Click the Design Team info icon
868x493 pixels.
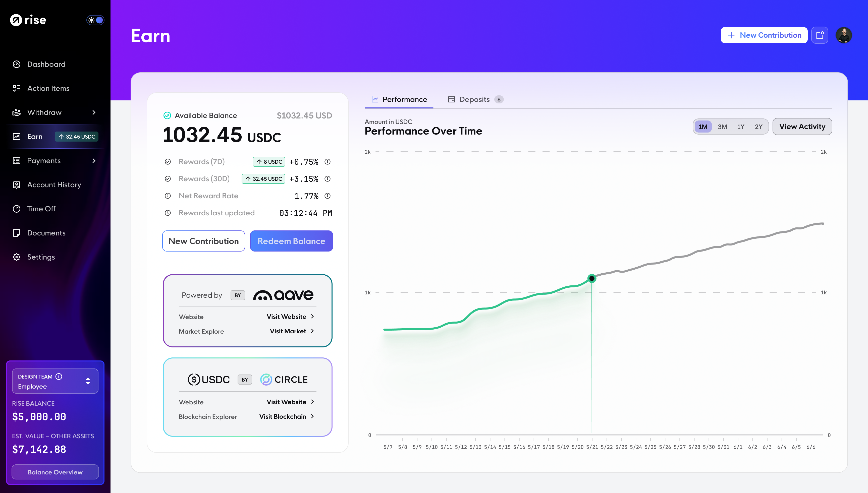tap(59, 377)
